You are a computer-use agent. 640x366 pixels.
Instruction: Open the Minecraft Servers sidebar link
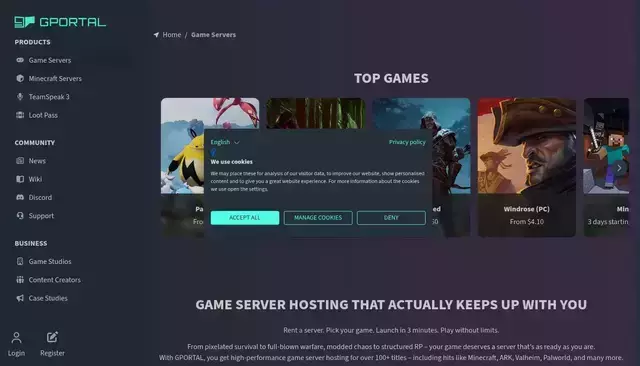[x=55, y=78]
